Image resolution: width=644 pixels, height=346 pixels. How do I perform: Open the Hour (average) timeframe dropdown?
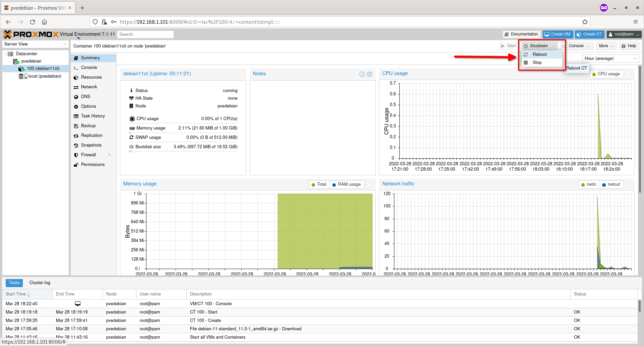pos(610,59)
